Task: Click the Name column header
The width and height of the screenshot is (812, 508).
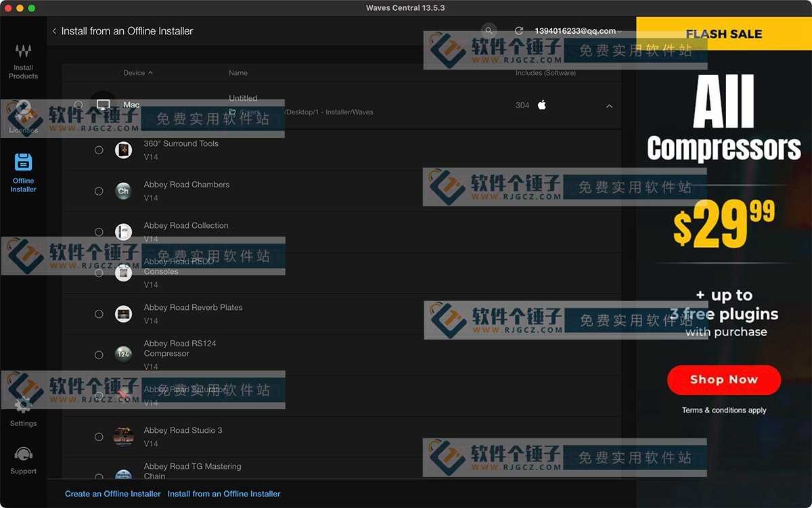Action: [238, 73]
